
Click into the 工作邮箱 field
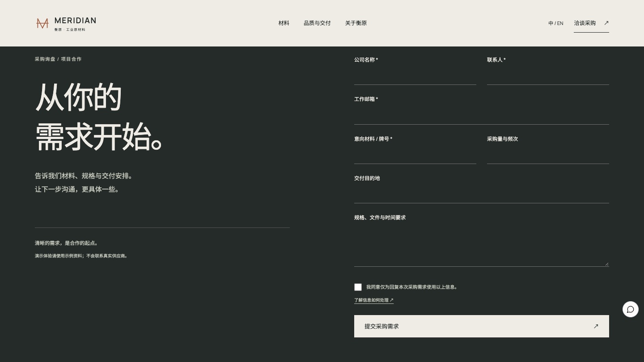click(x=481, y=115)
